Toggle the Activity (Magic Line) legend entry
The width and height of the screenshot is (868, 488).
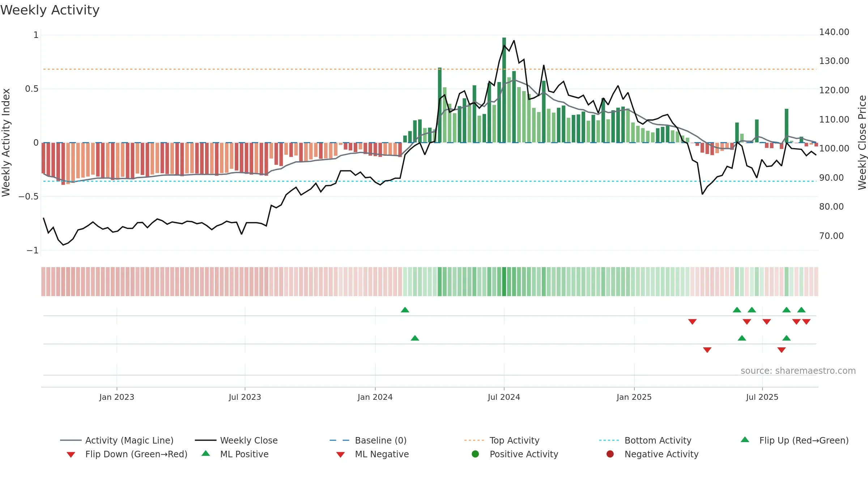point(117,440)
